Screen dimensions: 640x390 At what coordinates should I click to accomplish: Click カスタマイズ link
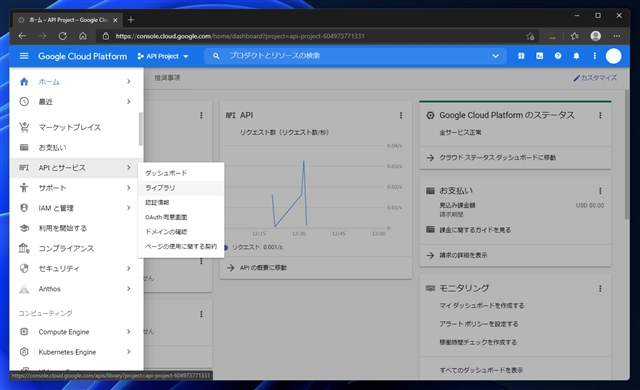pyautogui.click(x=595, y=78)
